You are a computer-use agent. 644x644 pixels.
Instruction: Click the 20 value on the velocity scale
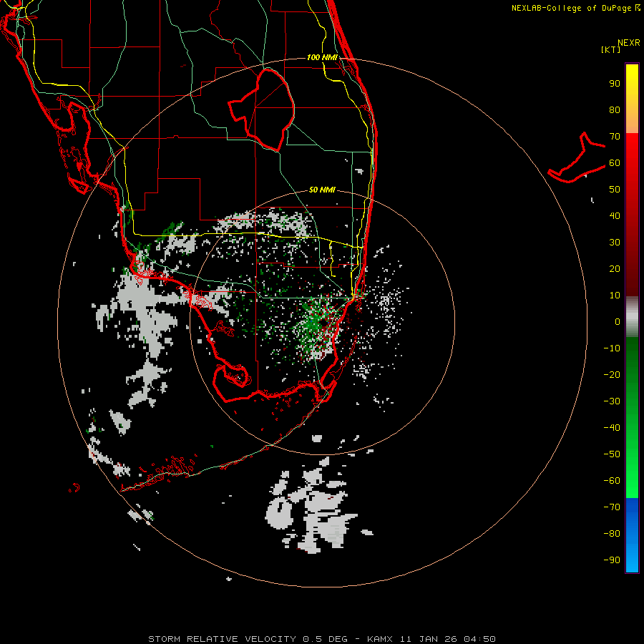click(x=615, y=269)
